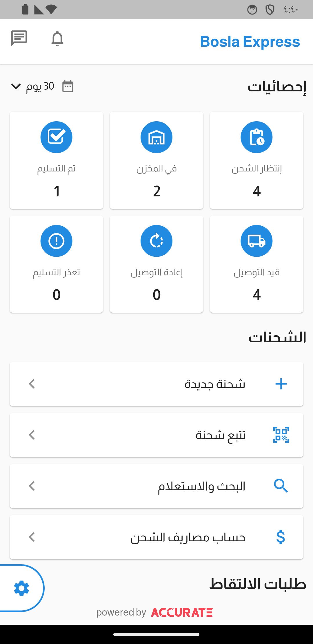The height and width of the screenshot is (644, 313).
Task: Tap the delivered checkmark icon (تم التسليم)
Action: [x=56, y=137]
